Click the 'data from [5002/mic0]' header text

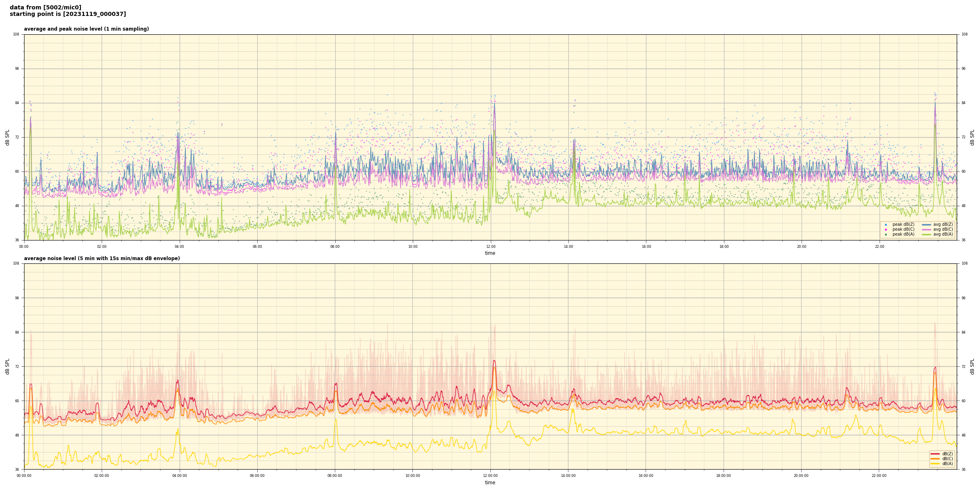[x=45, y=7]
